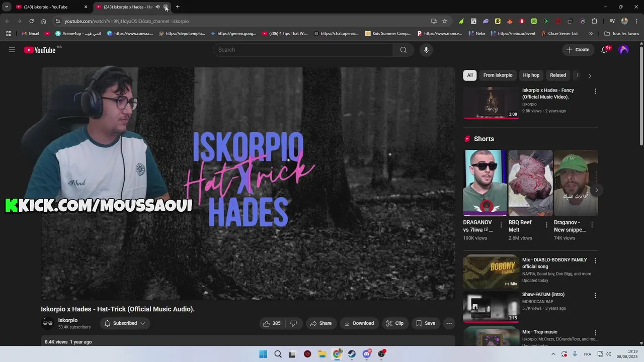
Task: Open Steam from the taskbar
Action: [x=352, y=354]
